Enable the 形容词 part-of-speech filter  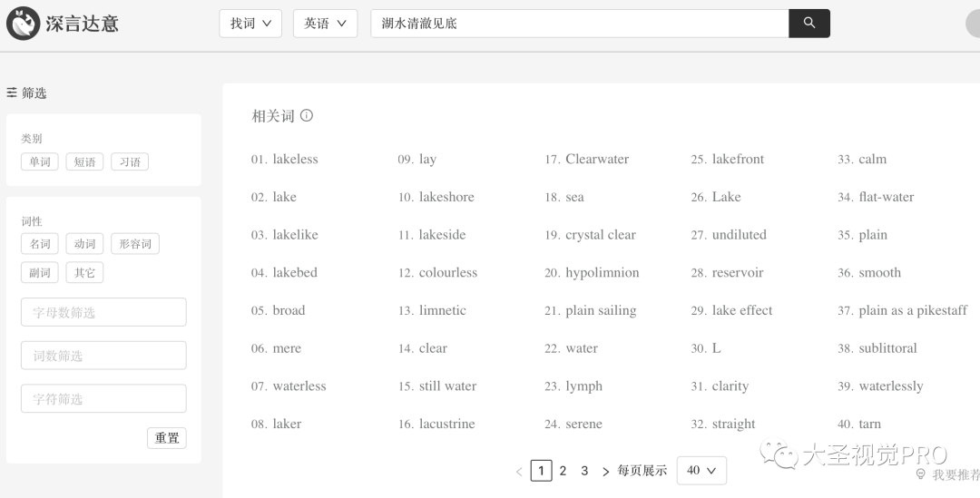135,244
